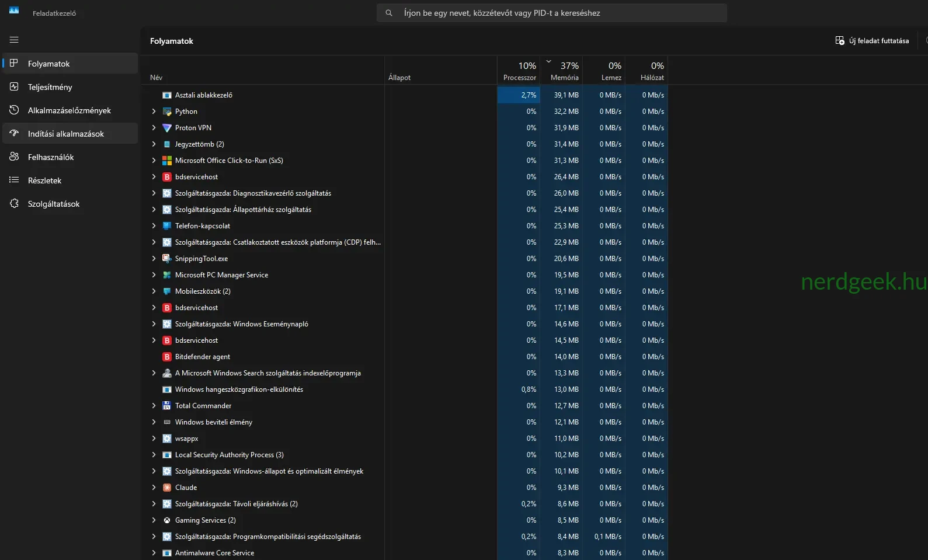Click the SnippingTool.exe icon

coord(167,259)
